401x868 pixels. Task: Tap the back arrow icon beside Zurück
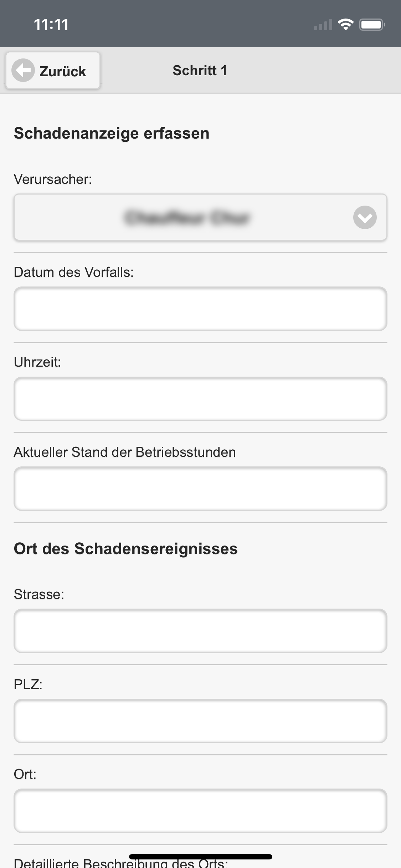tap(23, 70)
